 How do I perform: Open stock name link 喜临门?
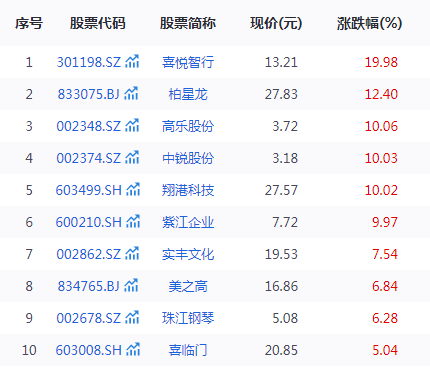188,350
